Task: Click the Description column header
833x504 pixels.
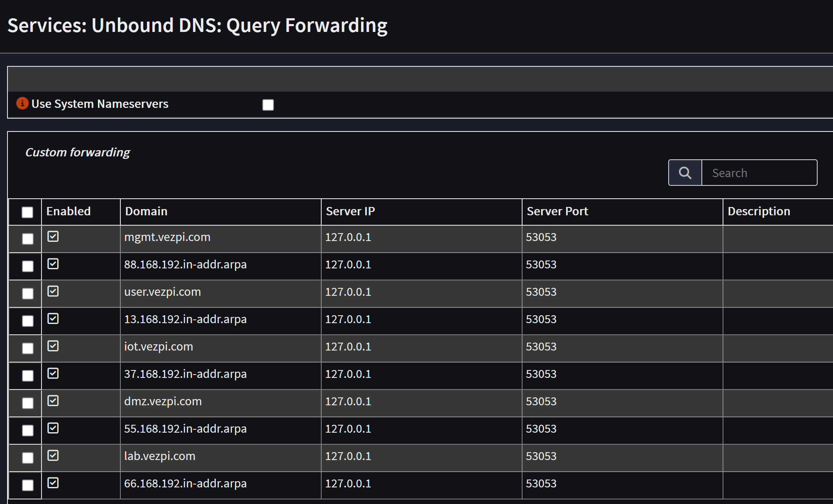Action: point(758,211)
